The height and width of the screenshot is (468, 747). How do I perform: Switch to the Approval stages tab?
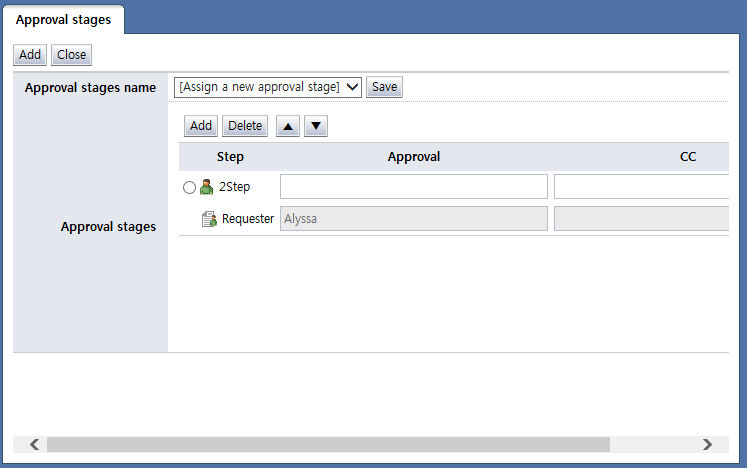63,19
